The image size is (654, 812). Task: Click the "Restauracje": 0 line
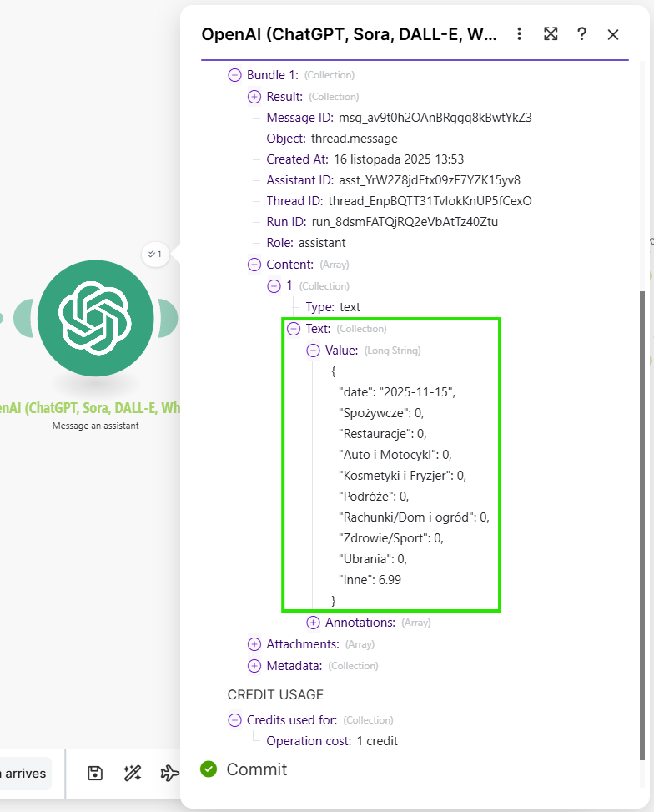click(x=383, y=433)
